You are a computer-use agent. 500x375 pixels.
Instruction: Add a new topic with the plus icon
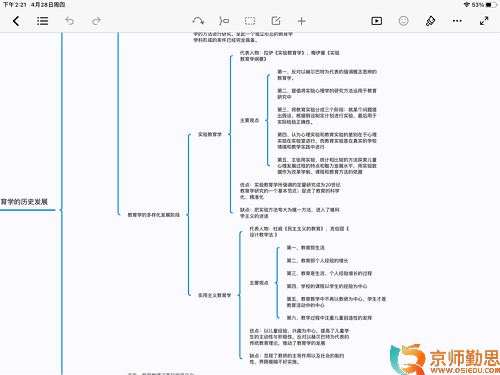tap(301, 21)
